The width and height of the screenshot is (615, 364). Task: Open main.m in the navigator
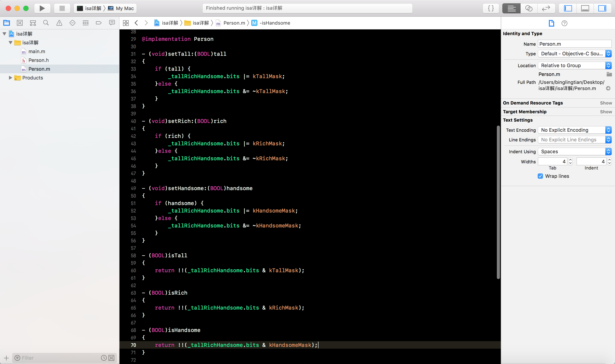(36, 51)
